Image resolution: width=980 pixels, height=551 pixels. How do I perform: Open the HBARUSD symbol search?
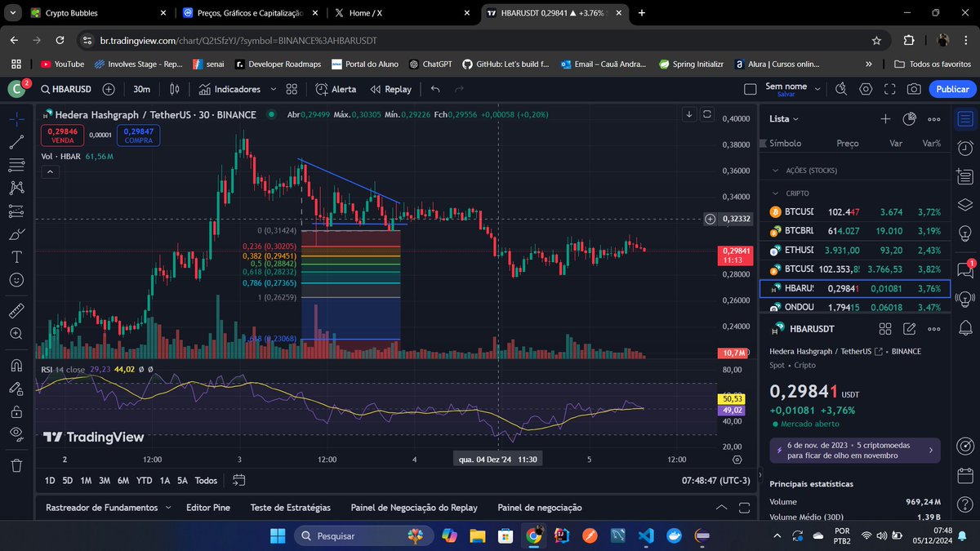pyautogui.click(x=67, y=89)
